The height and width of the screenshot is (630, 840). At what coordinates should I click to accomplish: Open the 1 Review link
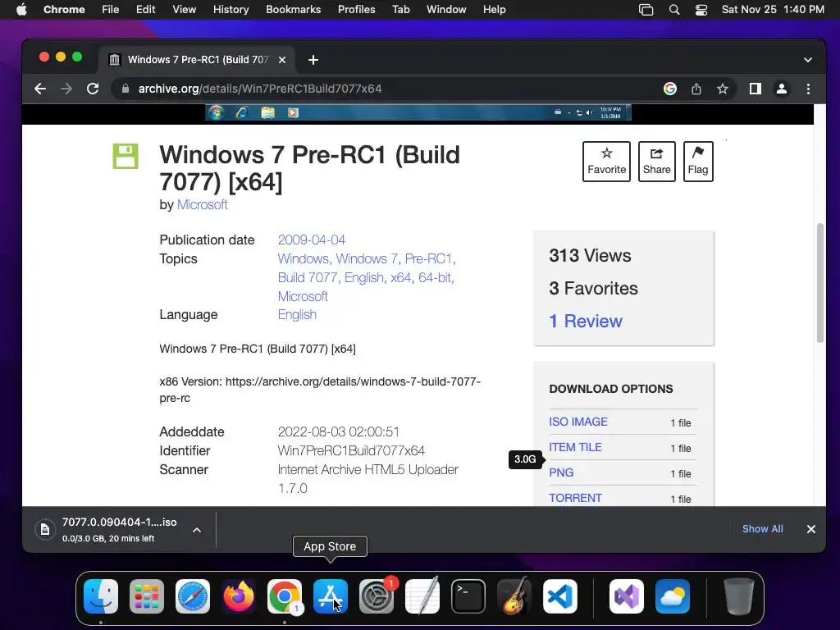click(586, 321)
